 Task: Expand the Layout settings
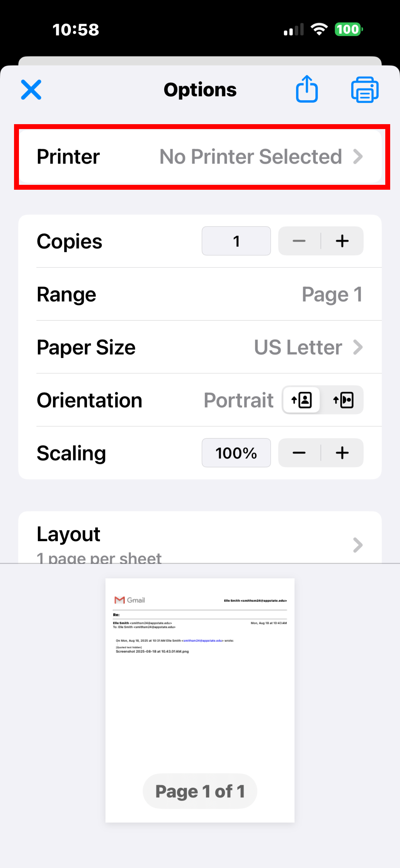click(200, 540)
